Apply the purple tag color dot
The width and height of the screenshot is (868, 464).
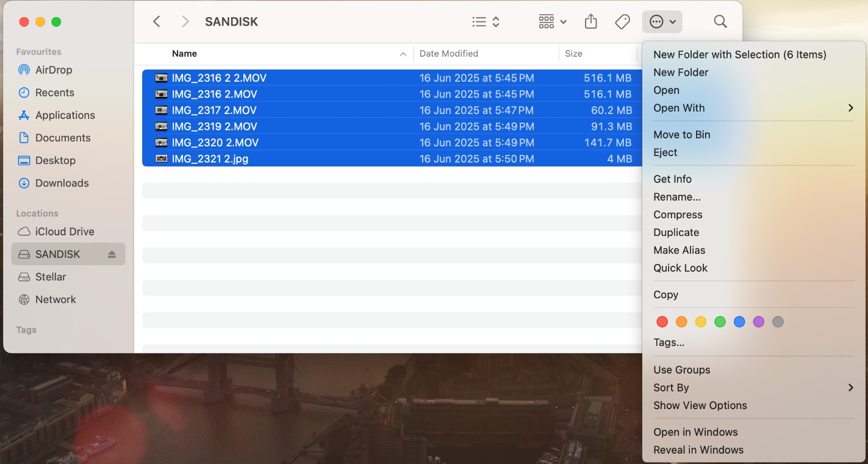click(758, 322)
